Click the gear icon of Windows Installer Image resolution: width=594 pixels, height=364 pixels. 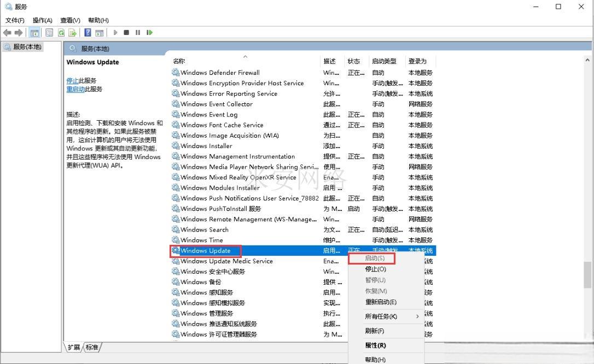pyautogui.click(x=176, y=146)
